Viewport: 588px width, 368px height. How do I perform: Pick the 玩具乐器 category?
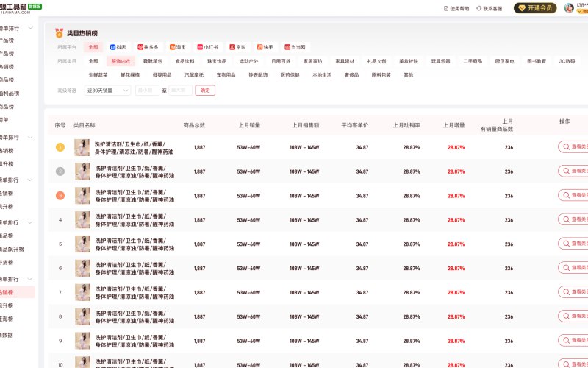(x=440, y=61)
